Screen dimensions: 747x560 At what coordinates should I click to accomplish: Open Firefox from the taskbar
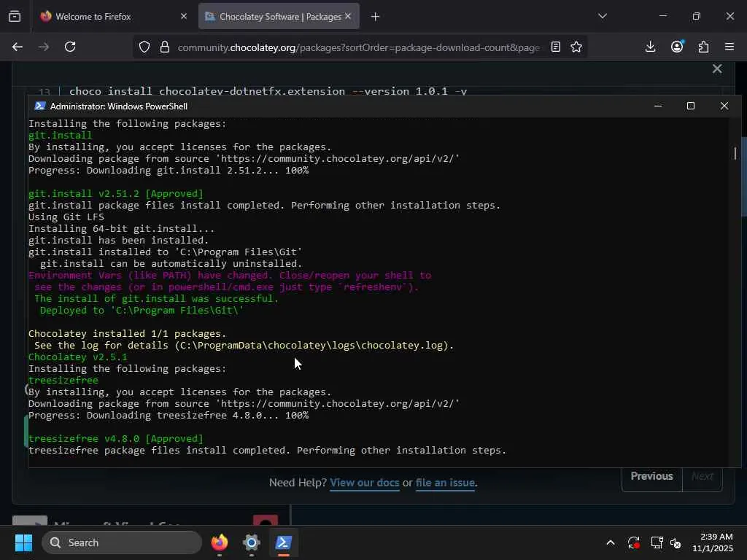pyautogui.click(x=220, y=542)
